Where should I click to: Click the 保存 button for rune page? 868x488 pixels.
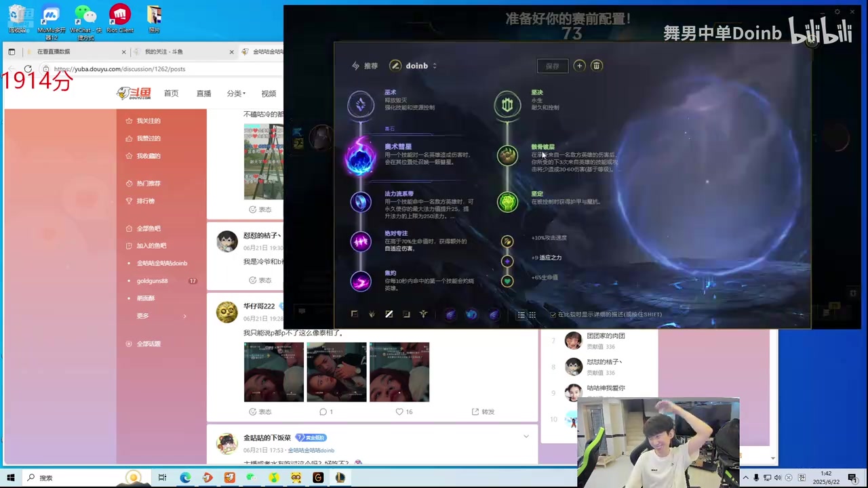(553, 66)
